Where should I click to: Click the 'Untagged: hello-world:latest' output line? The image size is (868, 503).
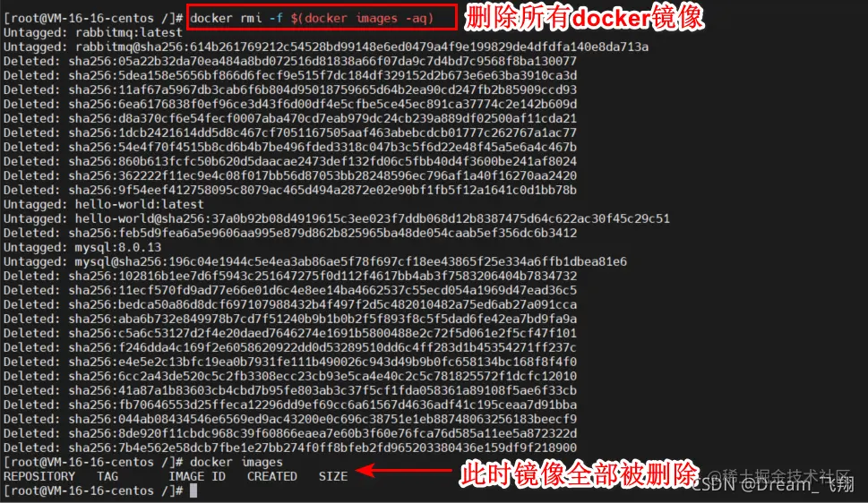104,204
